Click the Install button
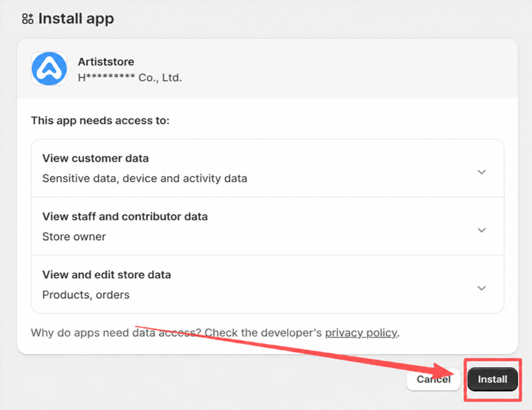Viewport: 532px width, 410px height. click(493, 379)
